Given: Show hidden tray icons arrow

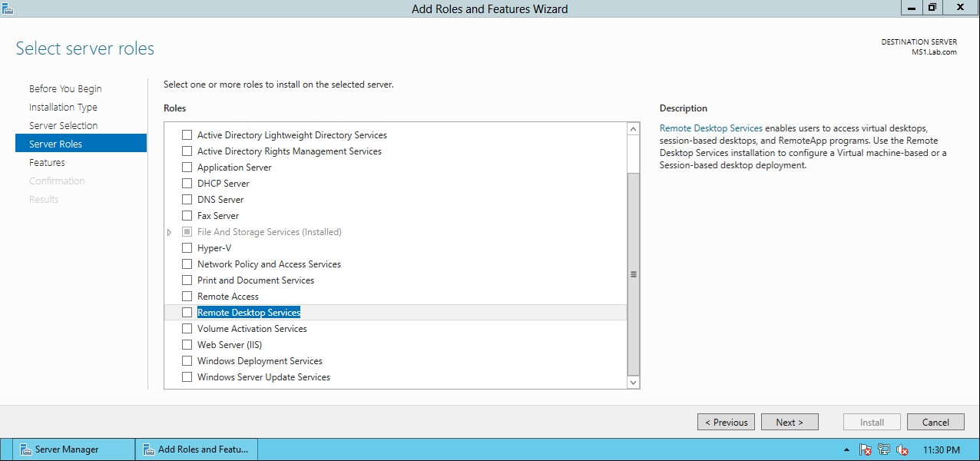Looking at the screenshot, I should pyautogui.click(x=846, y=450).
